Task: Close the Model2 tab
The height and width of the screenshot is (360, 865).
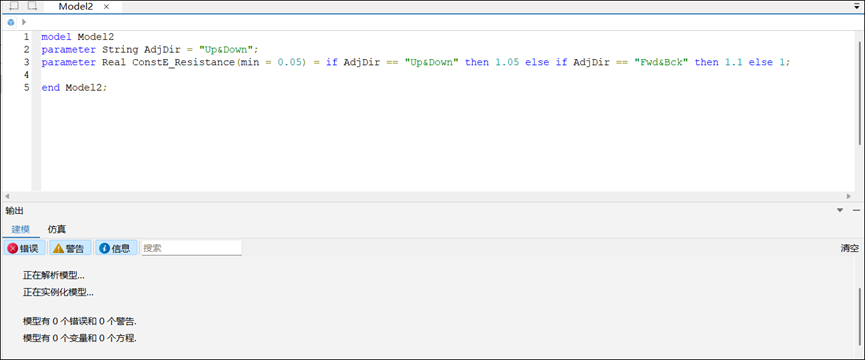Action: point(106,7)
